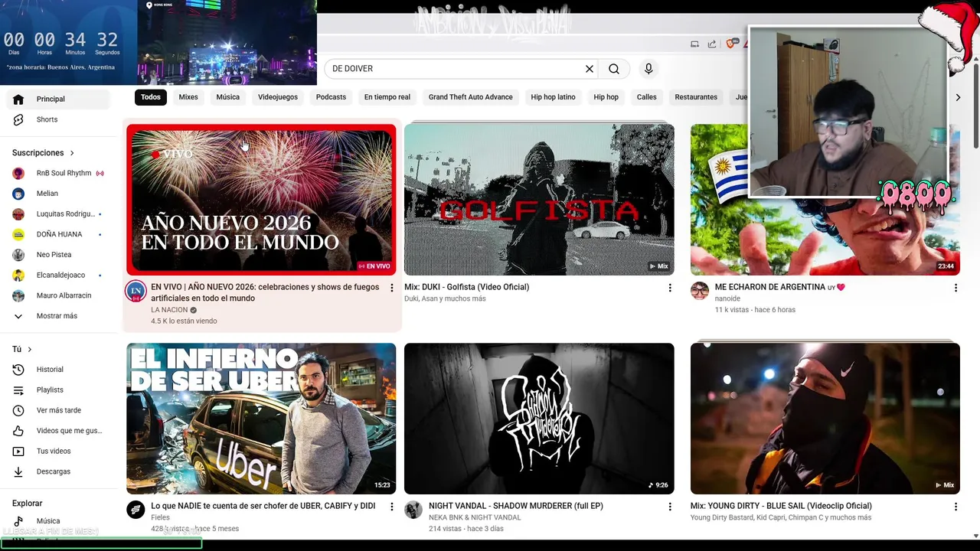The image size is (980, 551).
Task: Select the Videojuegos filter chip
Action: pyautogui.click(x=278, y=97)
